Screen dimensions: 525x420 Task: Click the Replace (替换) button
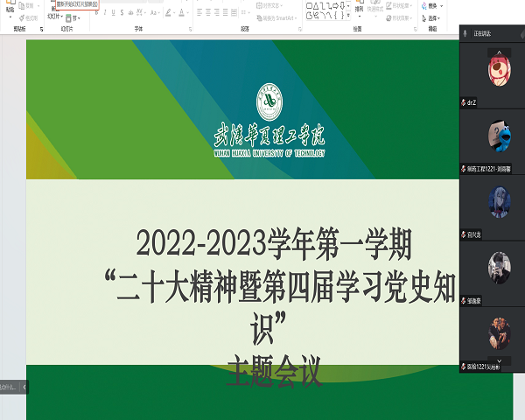pyautogui.click(x=430, y=6)
